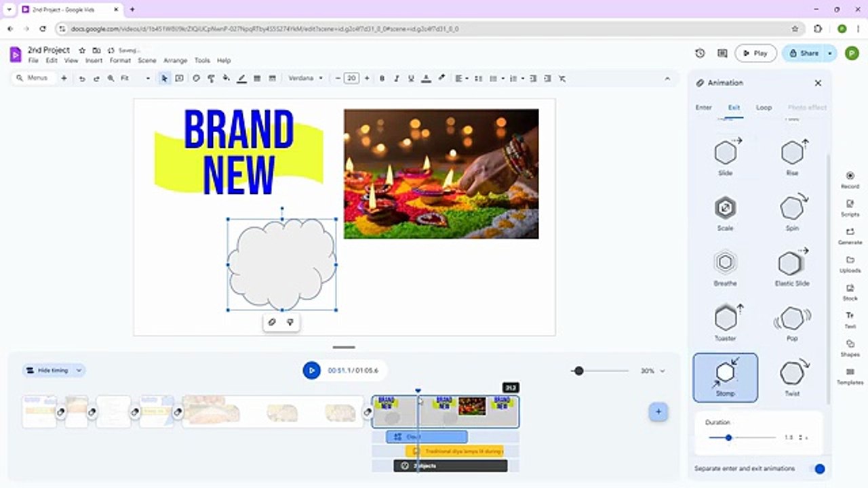Screen dimensions: 868x488
Task: Open the Templates side panel
Action: pos(850,376)
